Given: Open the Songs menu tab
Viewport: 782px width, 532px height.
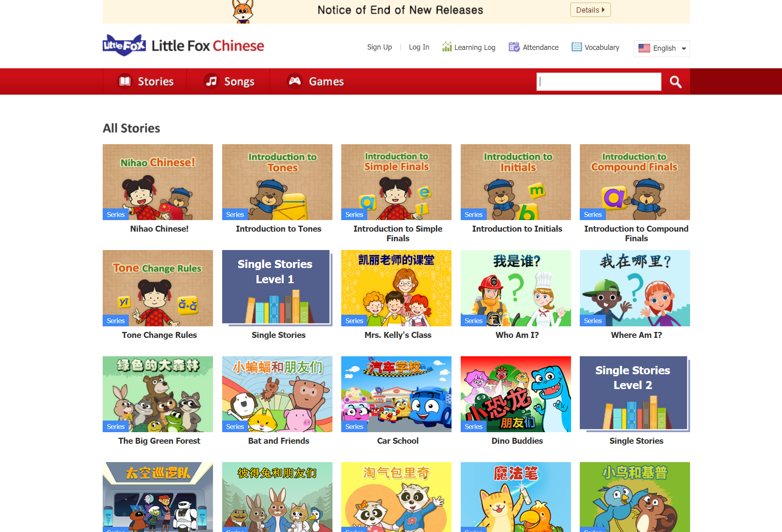Looking at the screenshot, I should [x=228, y=81].
